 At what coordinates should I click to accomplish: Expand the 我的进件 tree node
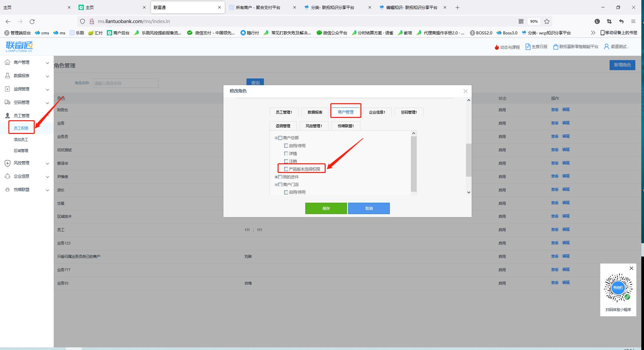point(276,177)
